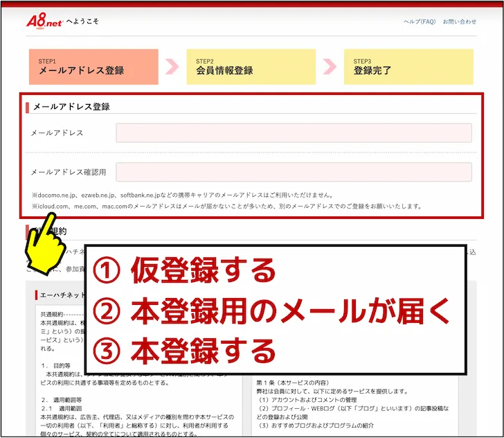Click the メールアドレス確認用 input field
This screenshot has width=504, height=438.
[x=294, y=172]
